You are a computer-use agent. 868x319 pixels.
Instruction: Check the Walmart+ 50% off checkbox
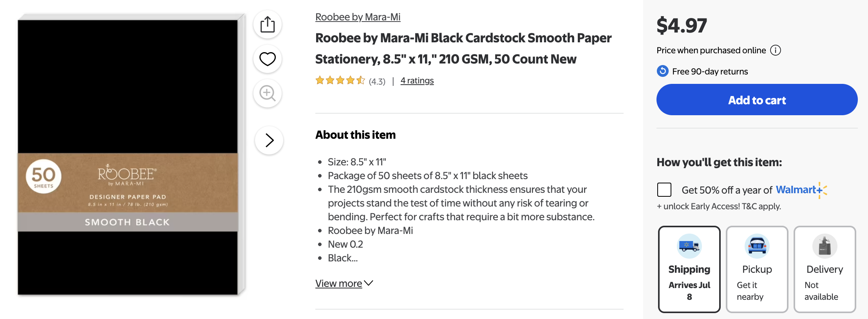pyautogui.click(x=664, y=190)
